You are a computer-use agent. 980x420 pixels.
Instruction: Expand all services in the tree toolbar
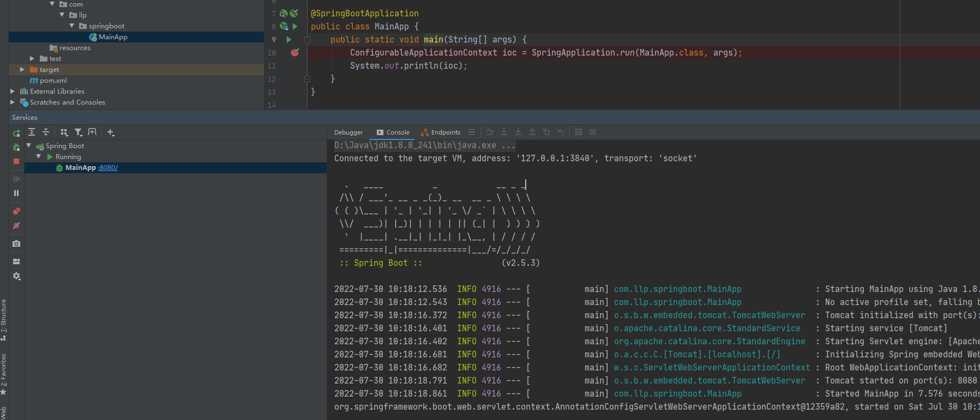[32, 132]
